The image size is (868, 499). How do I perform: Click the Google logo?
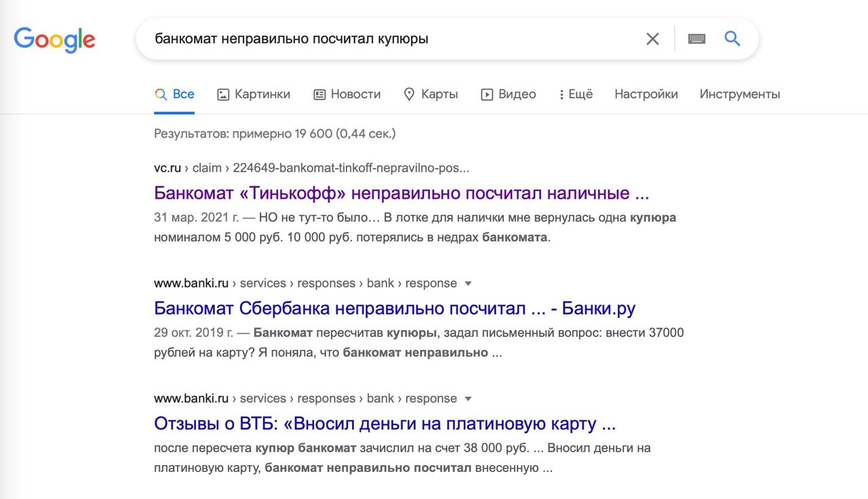click(54, 39)
